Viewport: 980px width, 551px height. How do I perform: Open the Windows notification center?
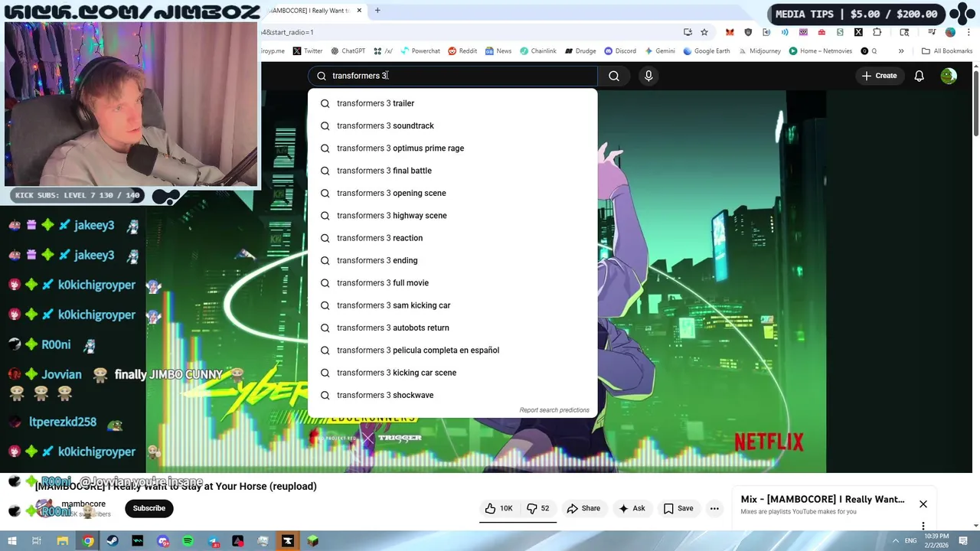point(963,541)
